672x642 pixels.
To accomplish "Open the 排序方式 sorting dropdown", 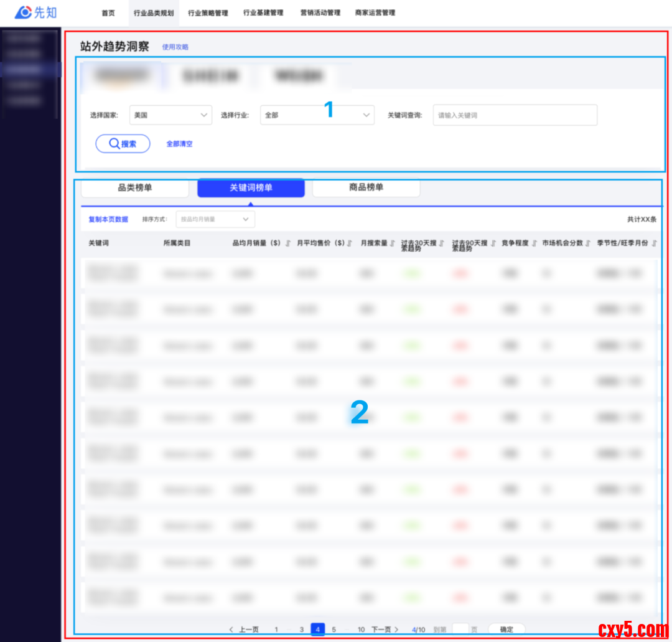I will pyautogui.click(x=215, y=219).
